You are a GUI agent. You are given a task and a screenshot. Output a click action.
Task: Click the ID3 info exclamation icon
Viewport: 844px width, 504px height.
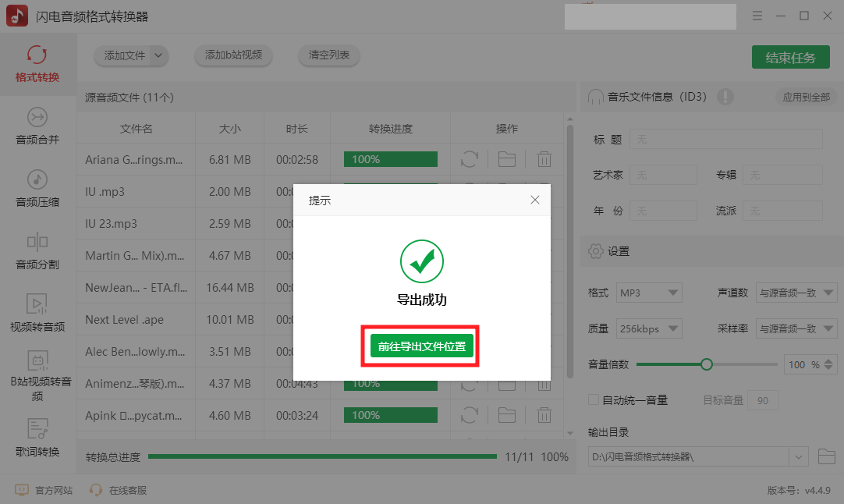pyautogui.click(x=725, y=97)
